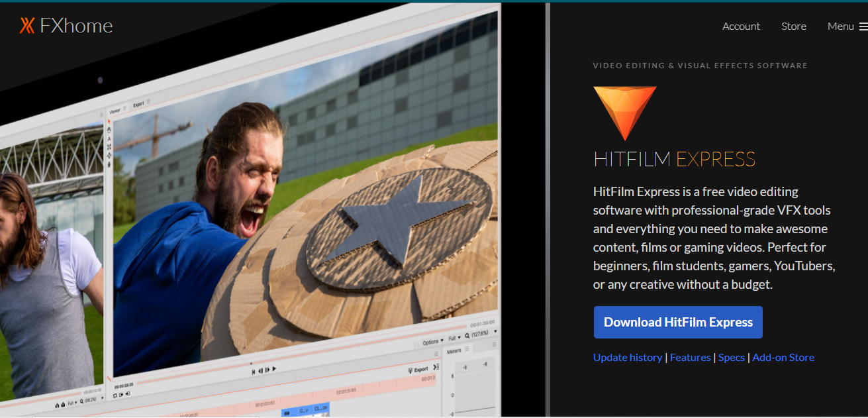Toggle loop playback below the viewer
868x418 pixels.
point(115,394)
